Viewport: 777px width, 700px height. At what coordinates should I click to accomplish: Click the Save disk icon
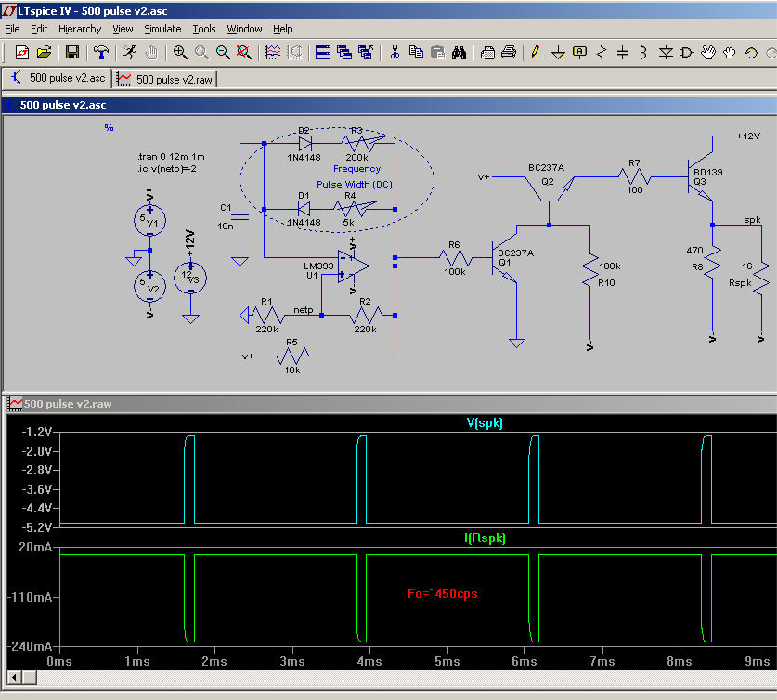(x=72, y=53)
